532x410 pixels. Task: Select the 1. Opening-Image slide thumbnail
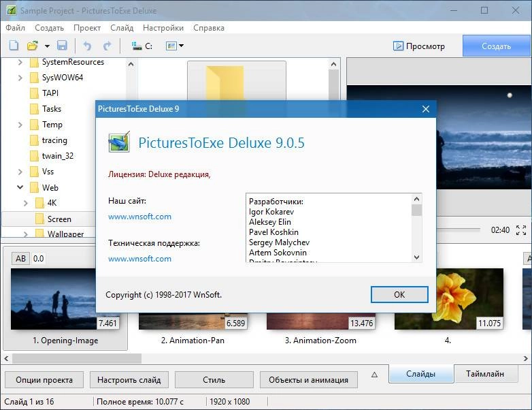[65, 299]
